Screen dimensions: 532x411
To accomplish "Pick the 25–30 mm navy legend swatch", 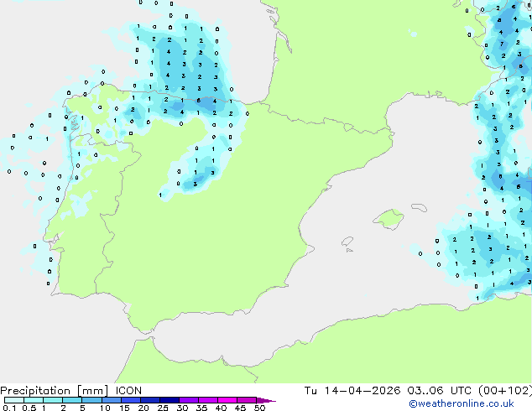I will click(x=169, y=400).
